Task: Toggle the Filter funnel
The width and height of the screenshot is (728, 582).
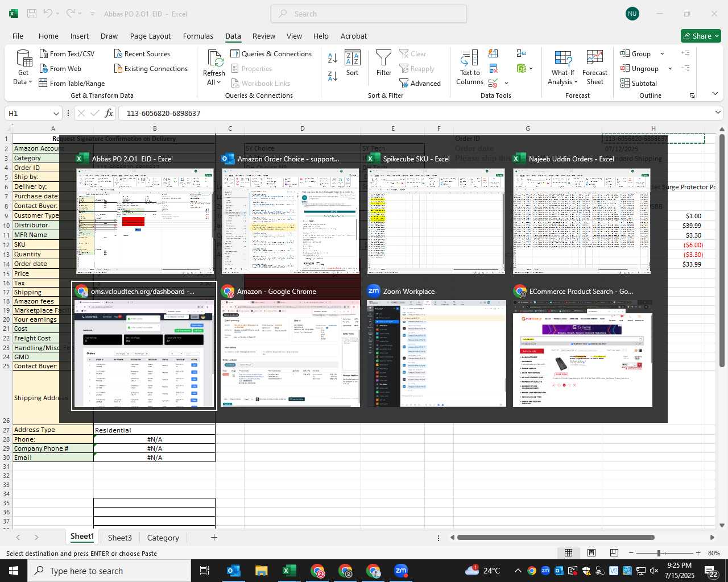Action: [x=384, y=63]
